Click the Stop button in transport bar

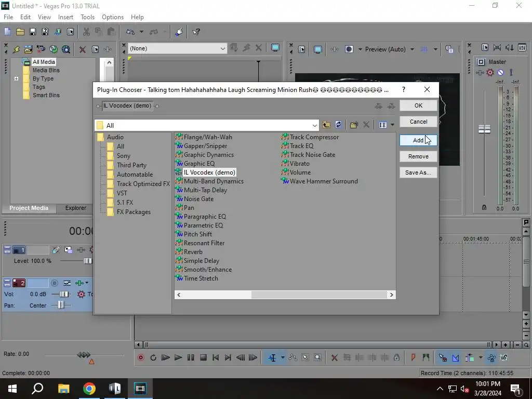pyautogui.click(x=203, y=357)
